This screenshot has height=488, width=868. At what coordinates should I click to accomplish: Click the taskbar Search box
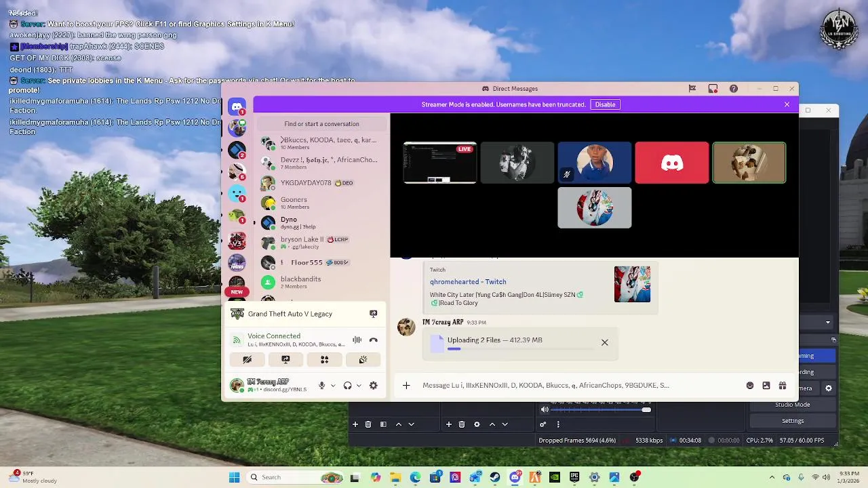[294, 477]
